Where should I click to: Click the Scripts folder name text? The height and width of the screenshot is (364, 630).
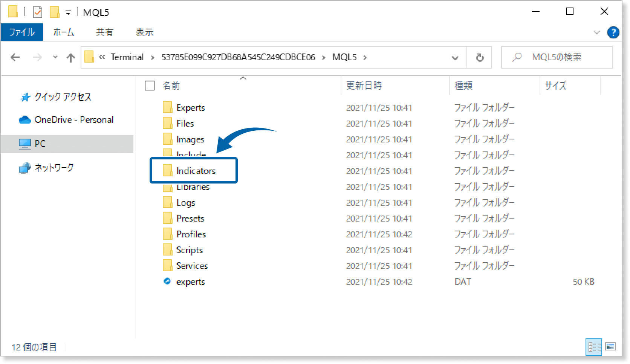(x=190, y=250)
